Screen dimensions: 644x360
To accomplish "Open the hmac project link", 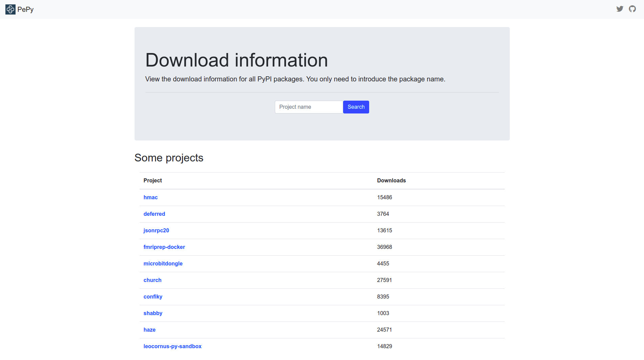I will 150,198.
